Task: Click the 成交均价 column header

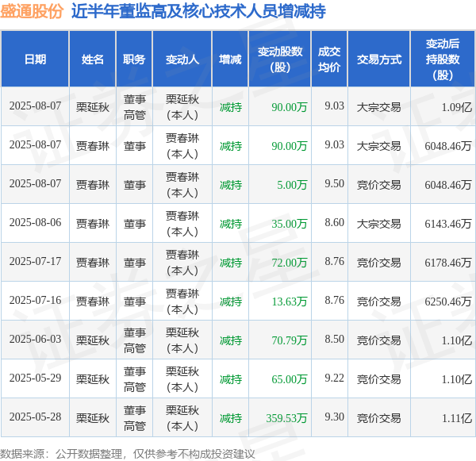Action: point(328,60)
